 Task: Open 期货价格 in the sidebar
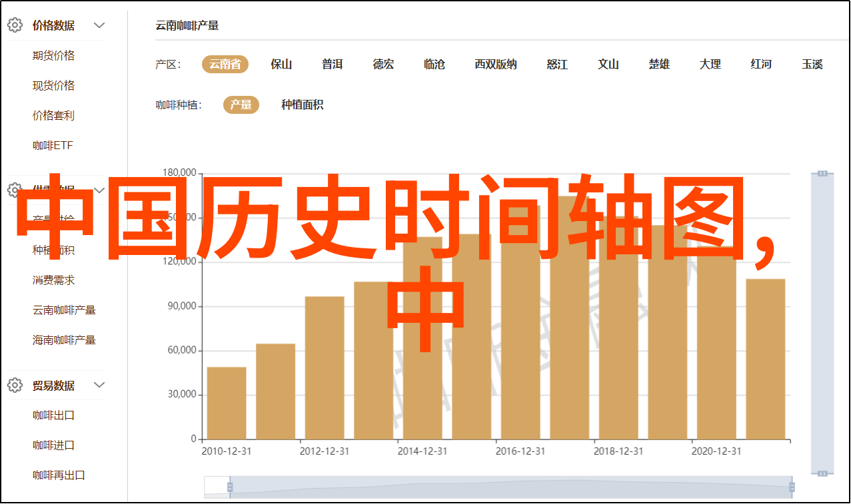point(53,55)
